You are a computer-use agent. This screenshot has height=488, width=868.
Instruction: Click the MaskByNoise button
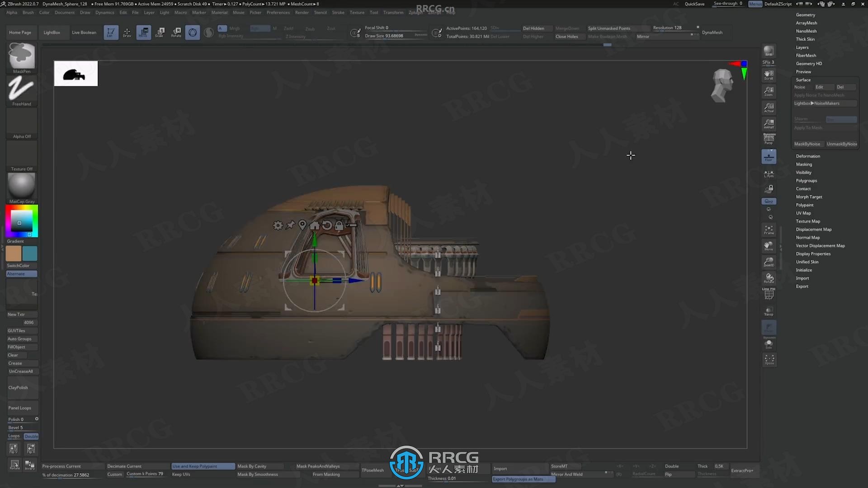coord(807,144)
